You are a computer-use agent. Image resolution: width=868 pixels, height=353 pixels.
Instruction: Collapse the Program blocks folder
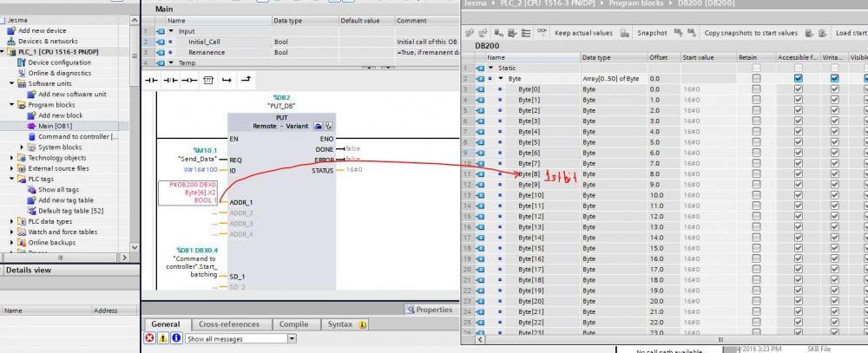click(13, 104)
